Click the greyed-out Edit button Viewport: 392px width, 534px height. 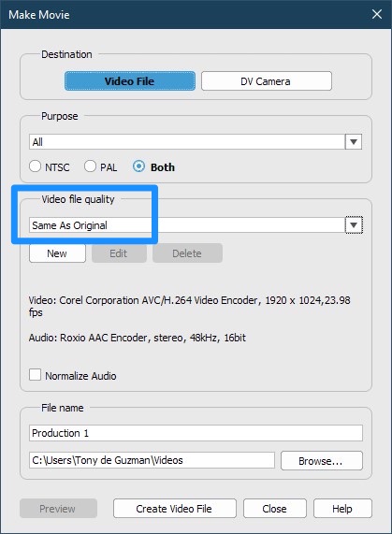(x=119, y=253)
